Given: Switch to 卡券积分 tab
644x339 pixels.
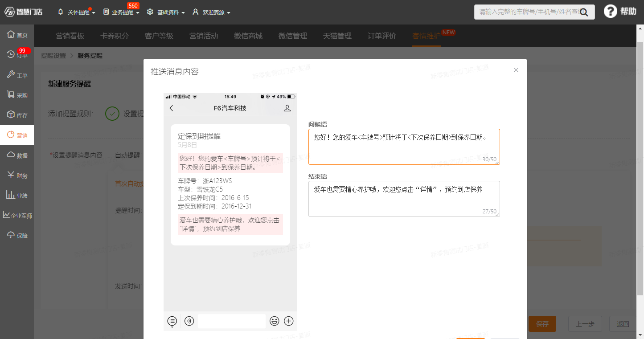Looking at the screenshot, I should 115,36.
